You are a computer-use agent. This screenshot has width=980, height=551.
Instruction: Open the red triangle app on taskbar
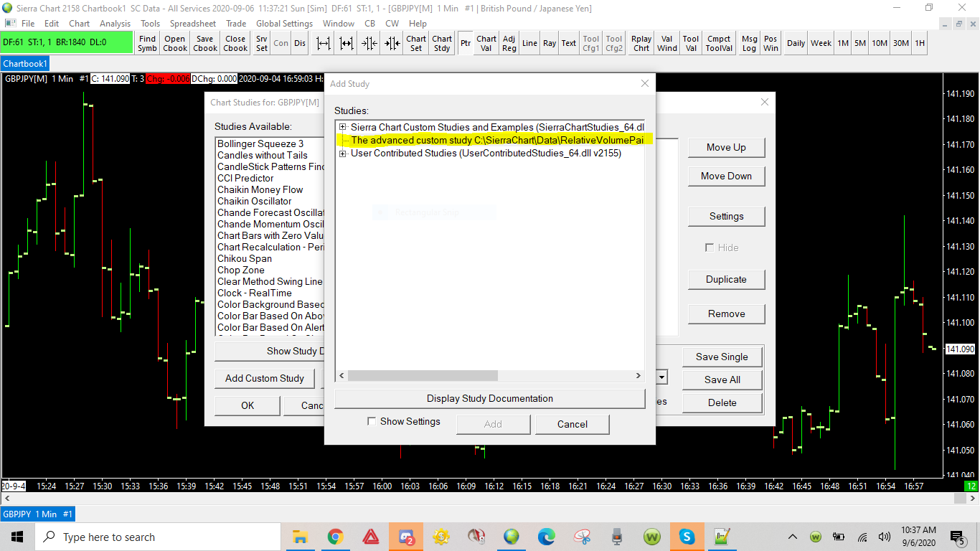pos(371,537)
